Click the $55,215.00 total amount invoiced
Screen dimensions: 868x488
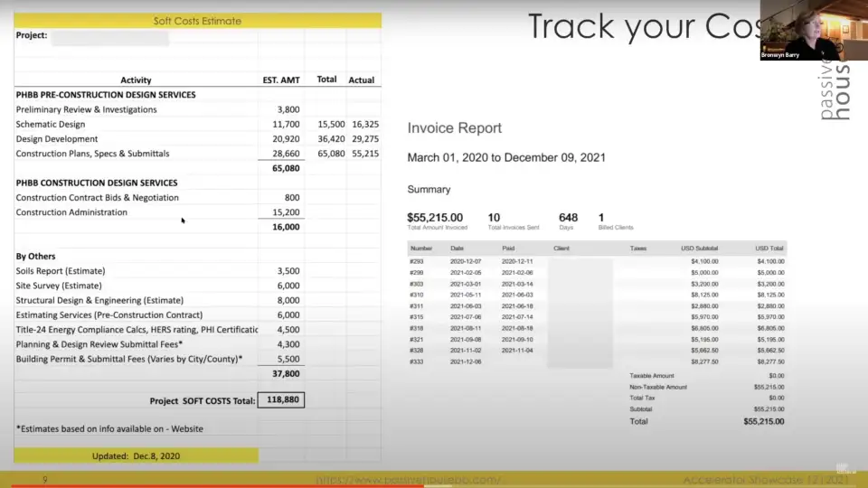click(x=435, y=218)
